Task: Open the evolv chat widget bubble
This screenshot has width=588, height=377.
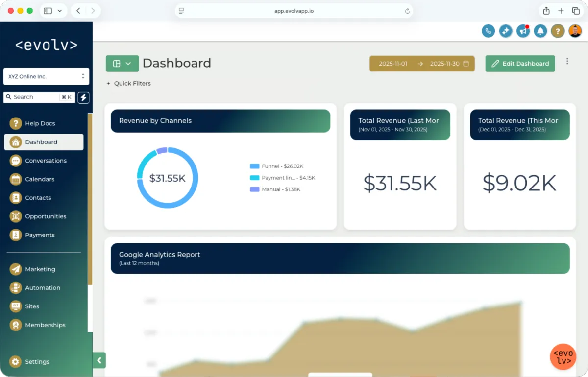Action: tap(563, 357)
